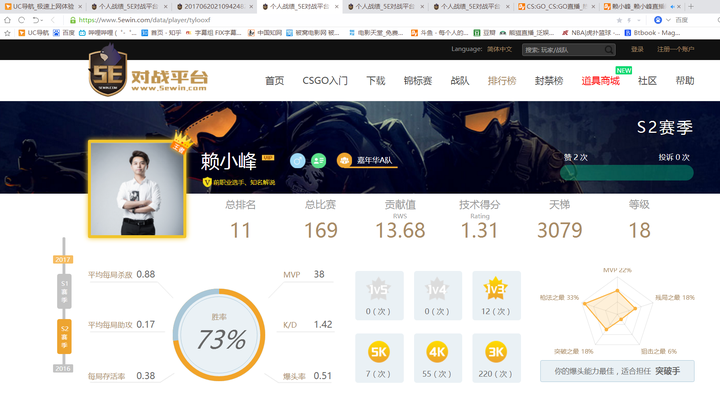Open 封禁榜 in the site menu
Image resolution: width=720 pixels, height=405 pixels.
(x=549, y=81)
